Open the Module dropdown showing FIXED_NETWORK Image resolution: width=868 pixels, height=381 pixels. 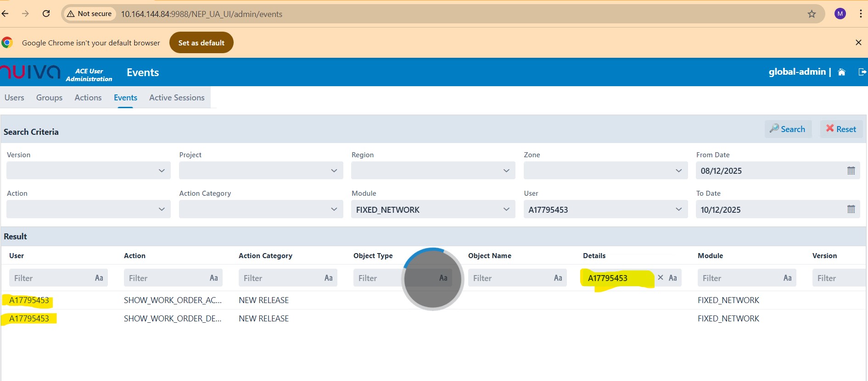[432, 210]
